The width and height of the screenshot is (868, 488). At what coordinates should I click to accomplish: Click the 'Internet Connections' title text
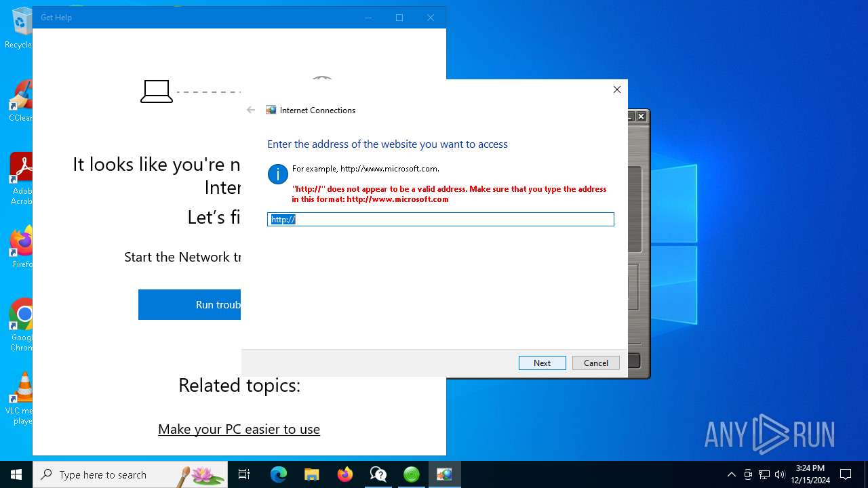[x=317, y=110]
